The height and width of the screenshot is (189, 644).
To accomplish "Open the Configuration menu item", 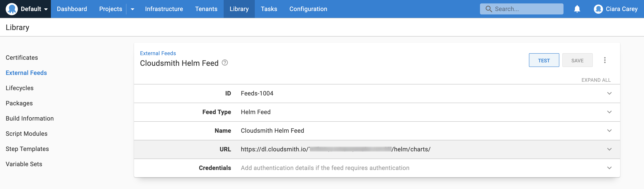I will [x=308, y=9].
